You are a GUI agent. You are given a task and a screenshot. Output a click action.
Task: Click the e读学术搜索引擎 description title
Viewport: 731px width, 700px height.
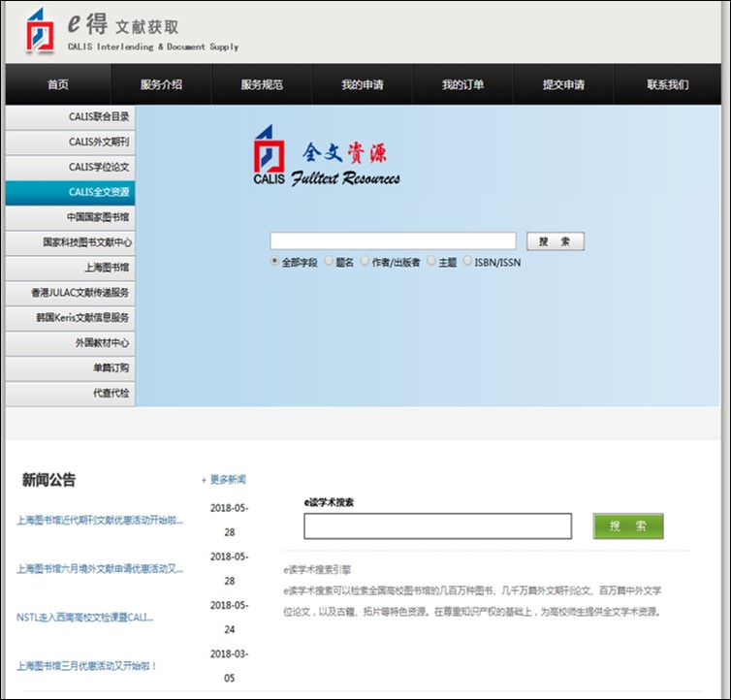pos(317,570)
